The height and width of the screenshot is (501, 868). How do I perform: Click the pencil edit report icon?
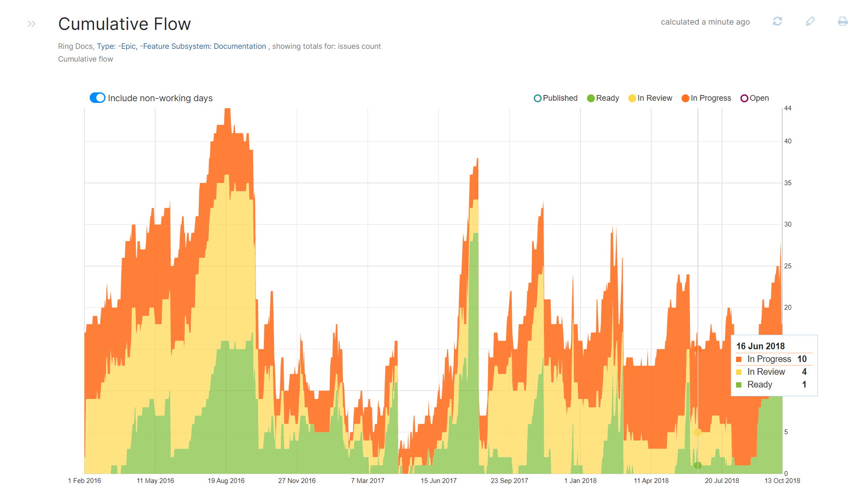coord(810,22)
